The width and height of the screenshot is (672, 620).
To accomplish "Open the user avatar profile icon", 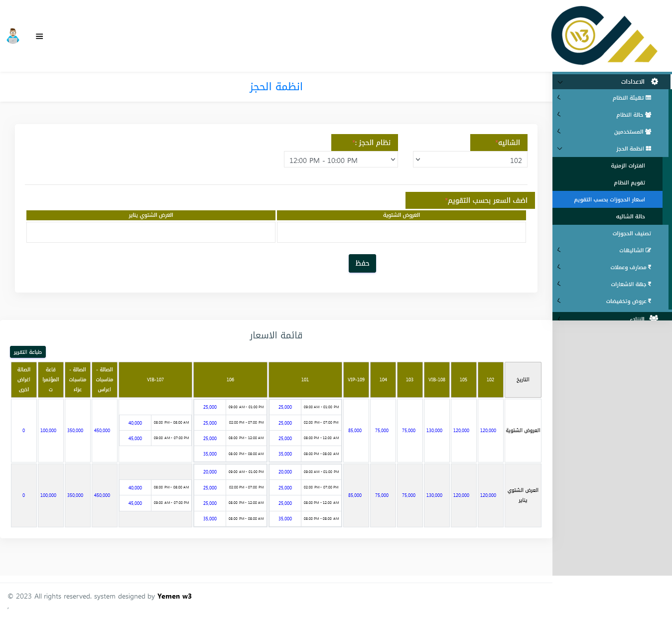I will [x=13, y=36].
